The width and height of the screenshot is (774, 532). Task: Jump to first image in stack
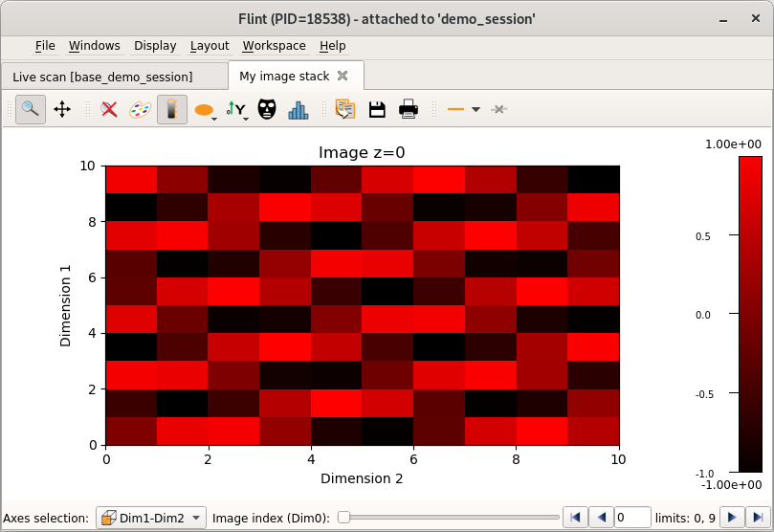[x=575, y=518]
